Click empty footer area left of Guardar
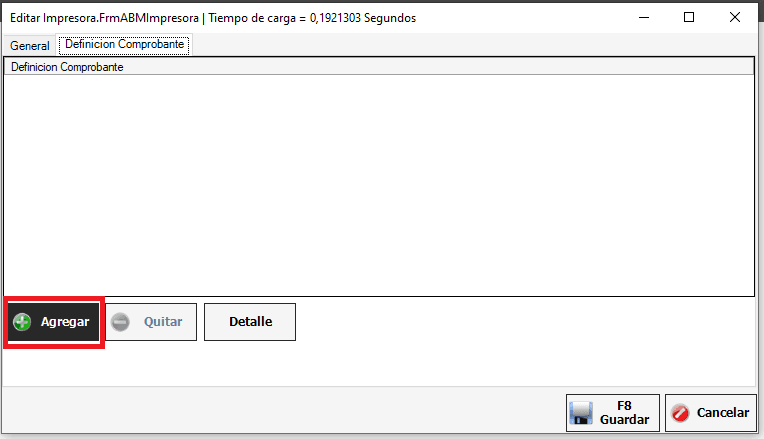This screenshot has width=764, height=439. (x=283, y=412)
